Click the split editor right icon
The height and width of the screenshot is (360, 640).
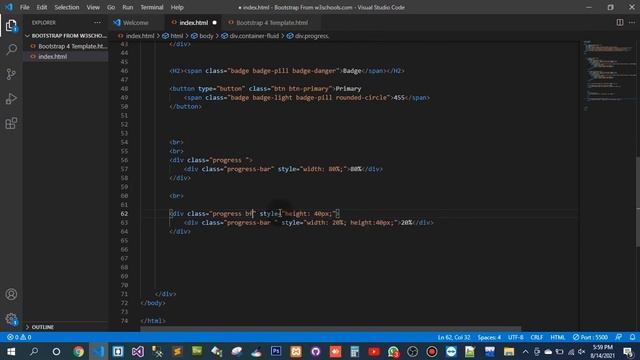[x=620, y=22]
